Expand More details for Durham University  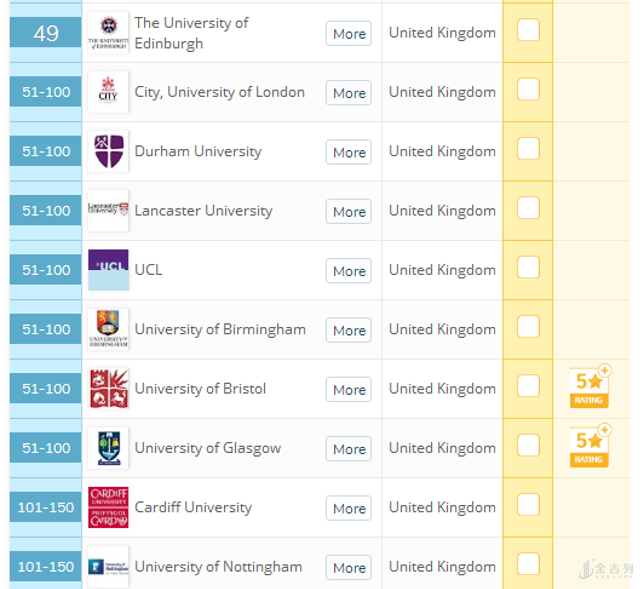[x=349, y=152]
